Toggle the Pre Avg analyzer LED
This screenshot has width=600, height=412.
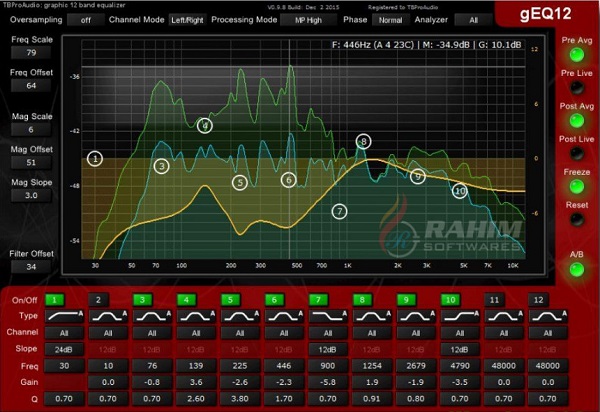click(577, 55)
